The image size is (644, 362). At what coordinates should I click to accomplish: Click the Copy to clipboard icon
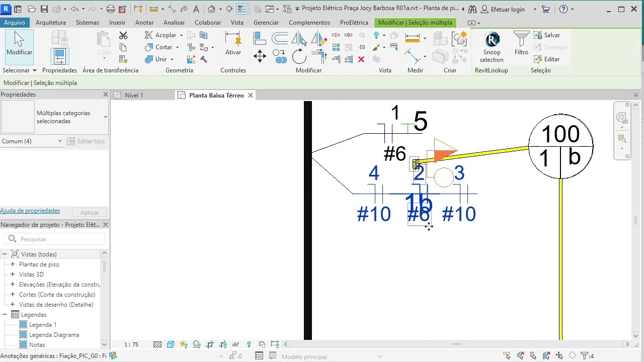(123, 47)
